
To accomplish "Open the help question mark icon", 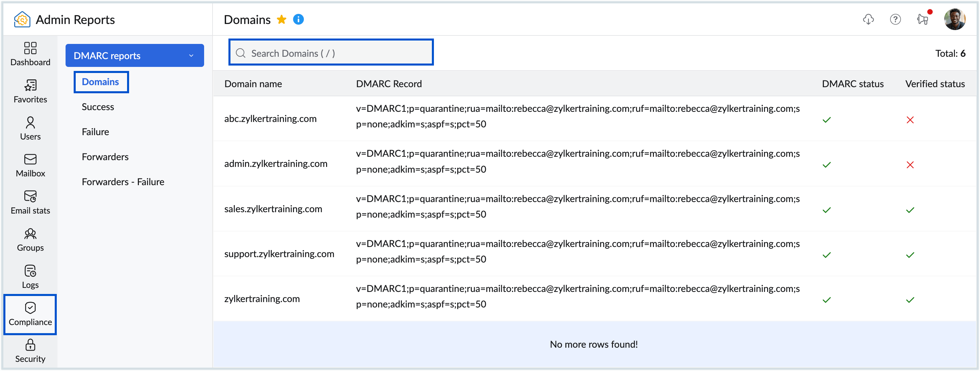I will [895, 19].
